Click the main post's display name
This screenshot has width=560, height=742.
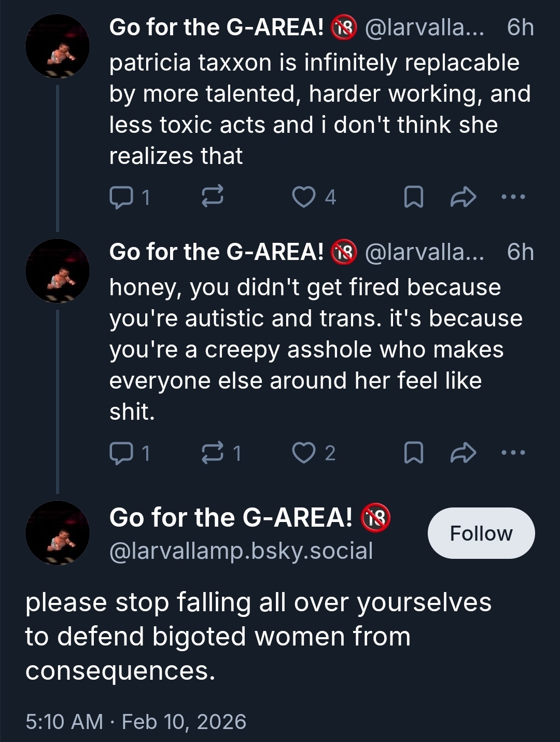231,518
